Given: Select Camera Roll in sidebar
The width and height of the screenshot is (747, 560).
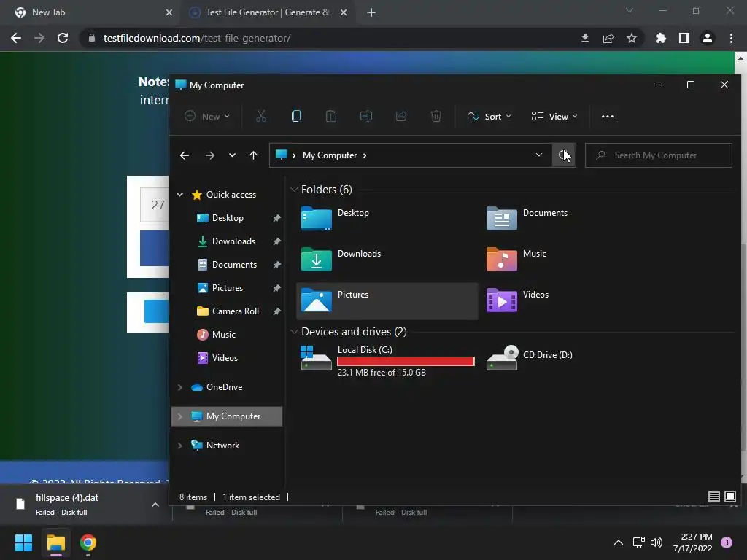Looking at the screenshot, I should (236, 311).
